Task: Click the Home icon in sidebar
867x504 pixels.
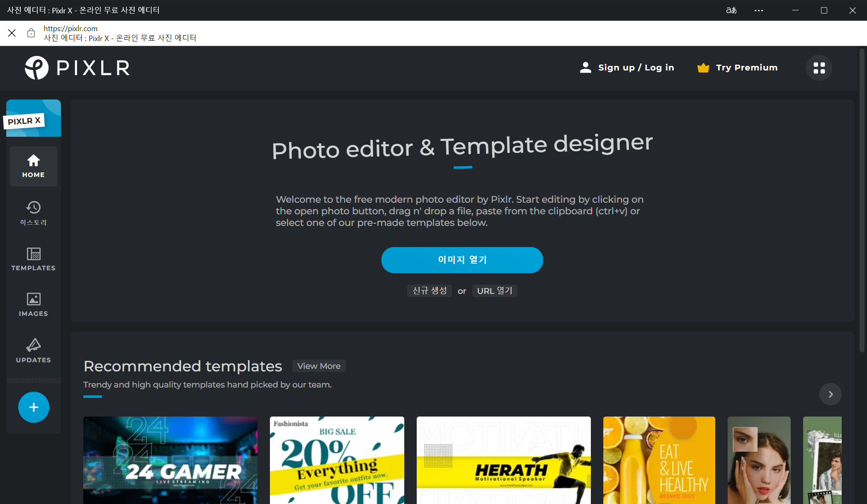Action: click(34, 166)
